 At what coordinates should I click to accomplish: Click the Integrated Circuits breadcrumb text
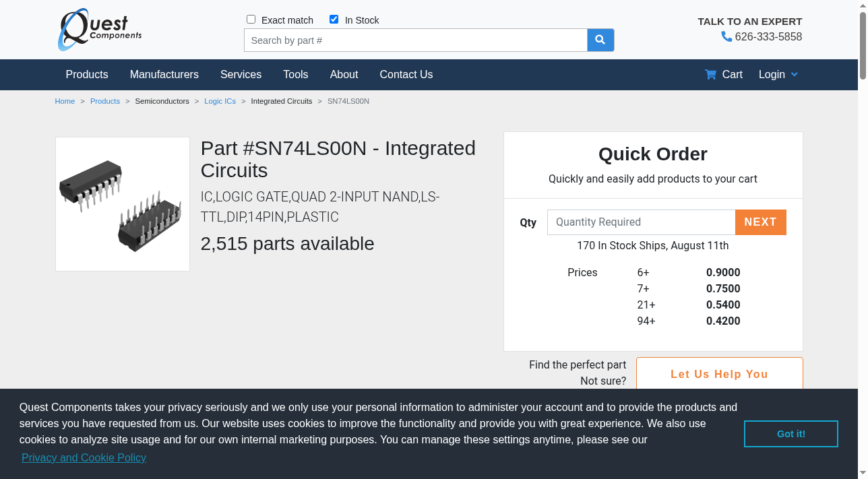click(x=282, y=101)
